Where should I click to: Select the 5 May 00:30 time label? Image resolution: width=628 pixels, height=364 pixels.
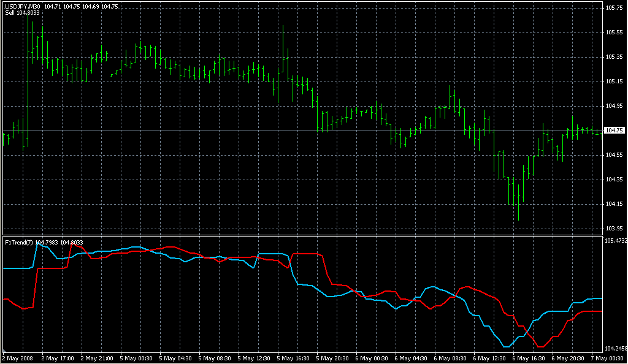[x=137, y=358]
